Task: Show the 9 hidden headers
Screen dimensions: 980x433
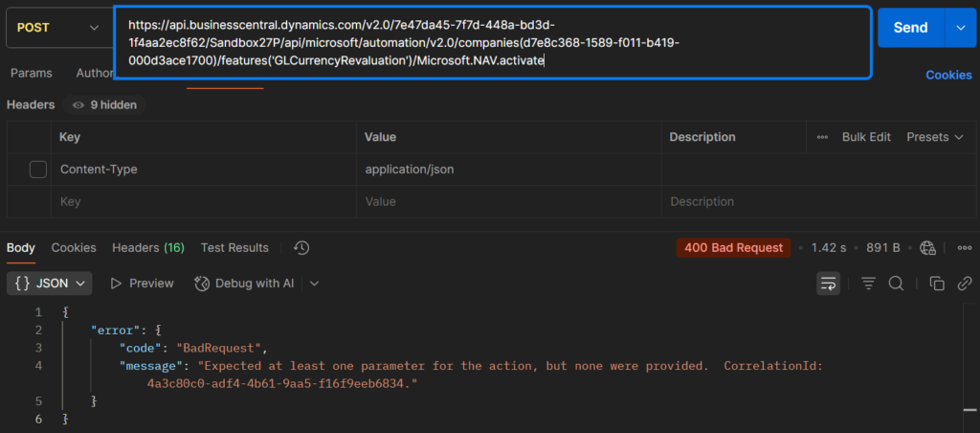Action: pyautogui.click(x=104, y=104)
